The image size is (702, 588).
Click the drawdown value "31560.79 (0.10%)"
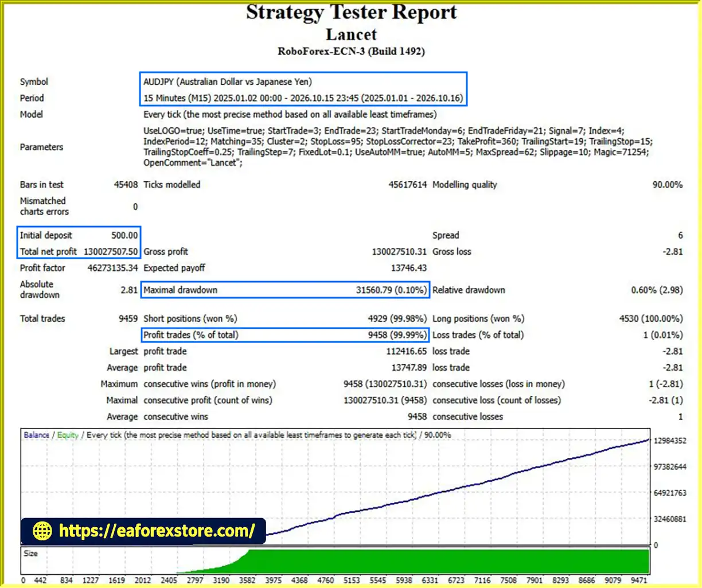(x=391, y=290)
